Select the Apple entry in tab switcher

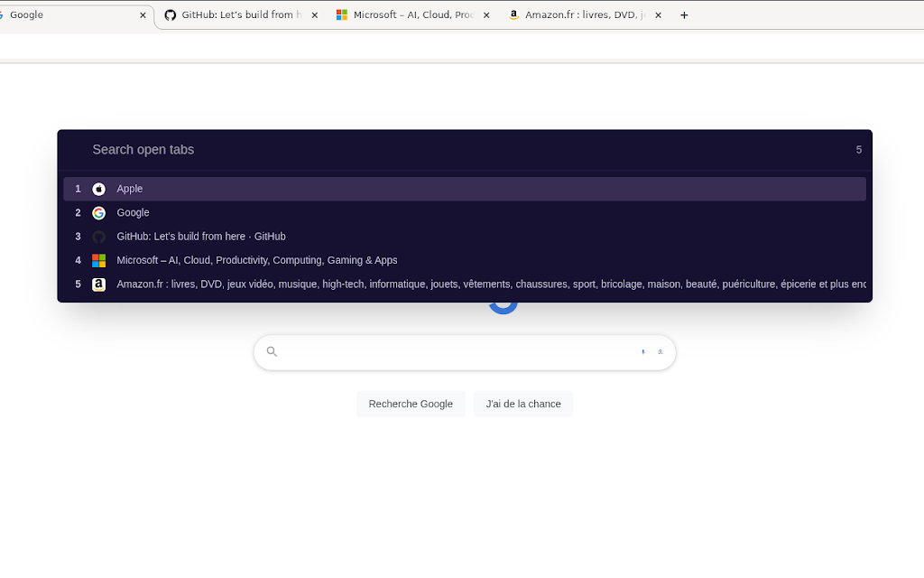coord(465,189)
